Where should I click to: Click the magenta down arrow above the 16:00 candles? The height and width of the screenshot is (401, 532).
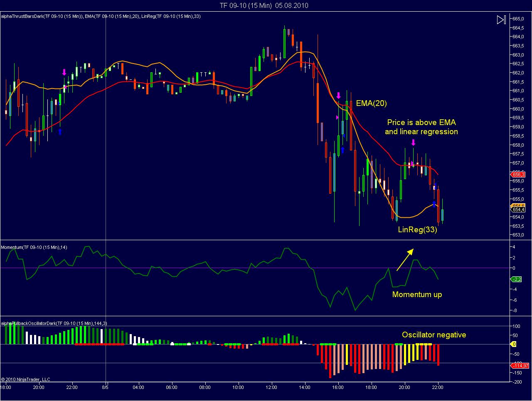click(339, 95)
